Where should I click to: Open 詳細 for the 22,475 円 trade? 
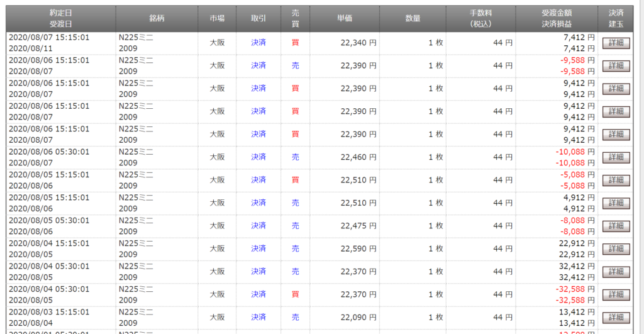click(616, 226)
